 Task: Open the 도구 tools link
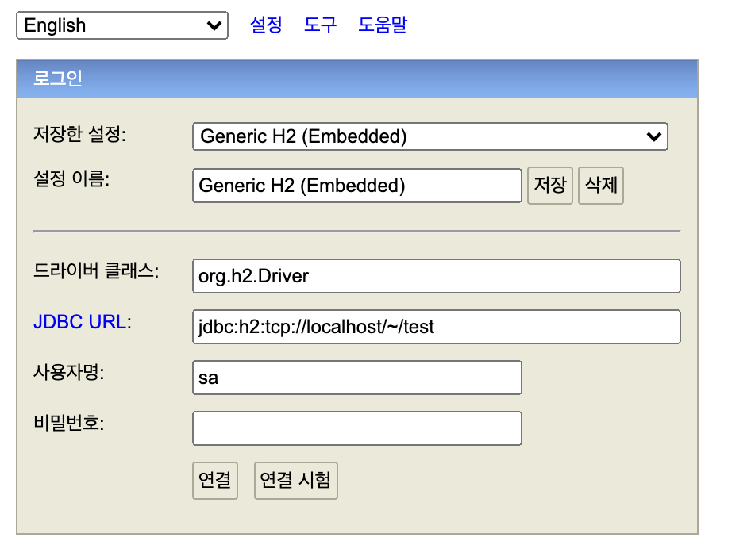point(320,25)
